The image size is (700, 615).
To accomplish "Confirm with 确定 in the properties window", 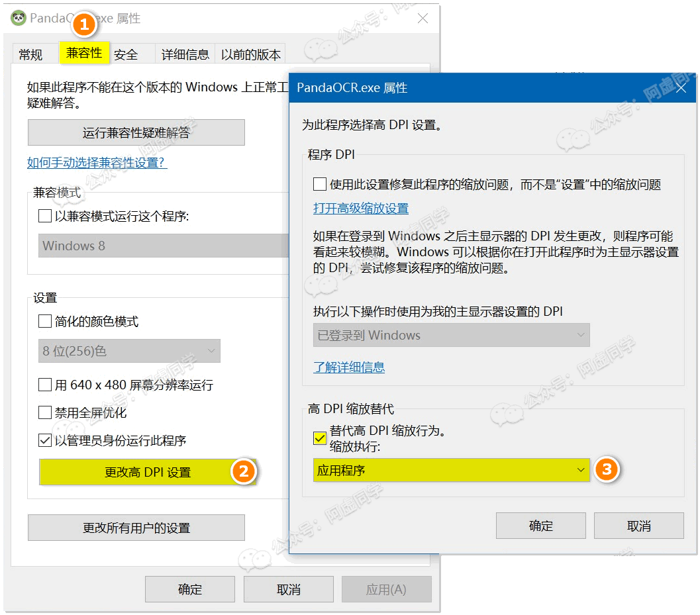I will pos(190,590).
